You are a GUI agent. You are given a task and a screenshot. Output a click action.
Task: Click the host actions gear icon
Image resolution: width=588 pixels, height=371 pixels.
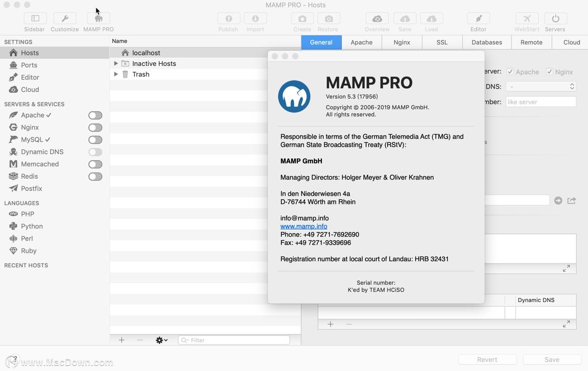[161, 340]
